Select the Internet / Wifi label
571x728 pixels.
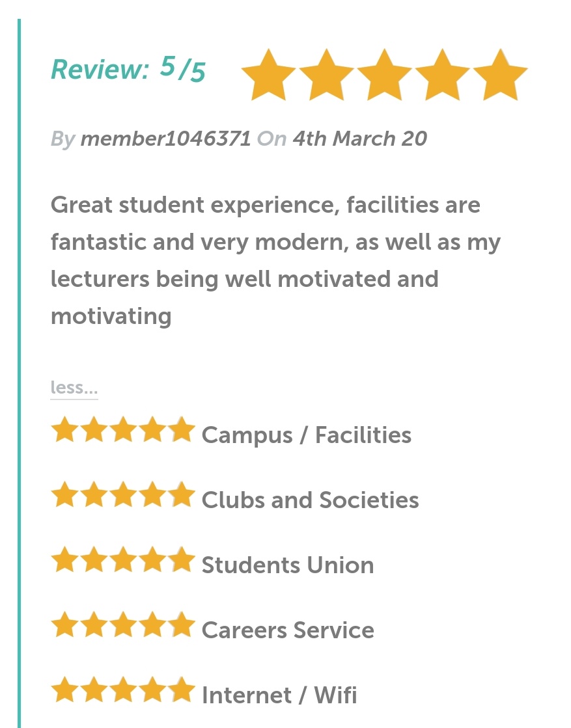(280, 695)
